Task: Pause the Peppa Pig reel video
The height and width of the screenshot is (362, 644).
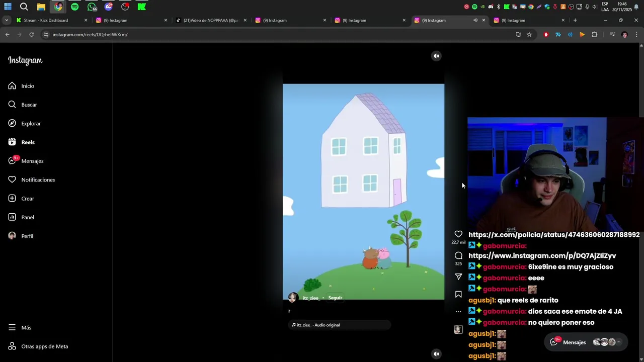Action: pos(363,192)
